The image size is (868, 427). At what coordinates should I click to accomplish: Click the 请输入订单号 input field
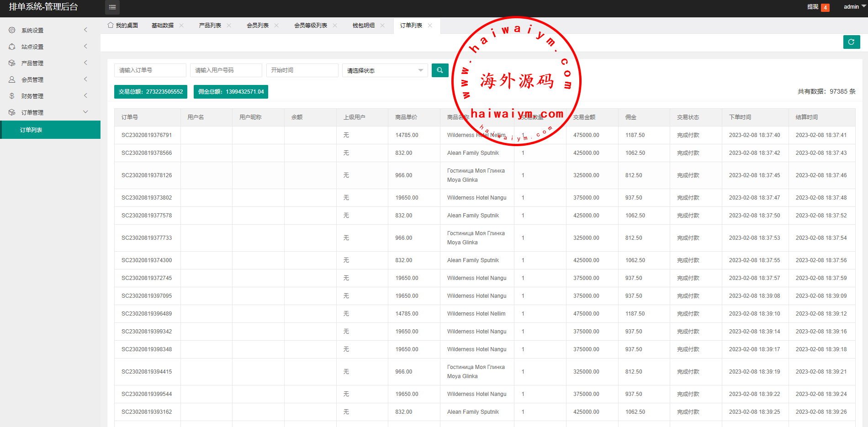(x=150, y=70)
